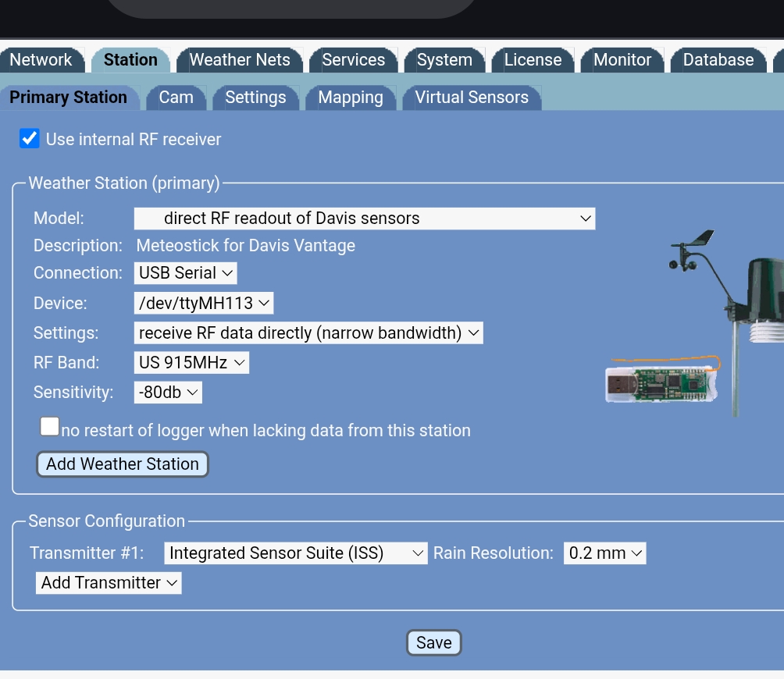Open the System tab

(x=444, y=59)
